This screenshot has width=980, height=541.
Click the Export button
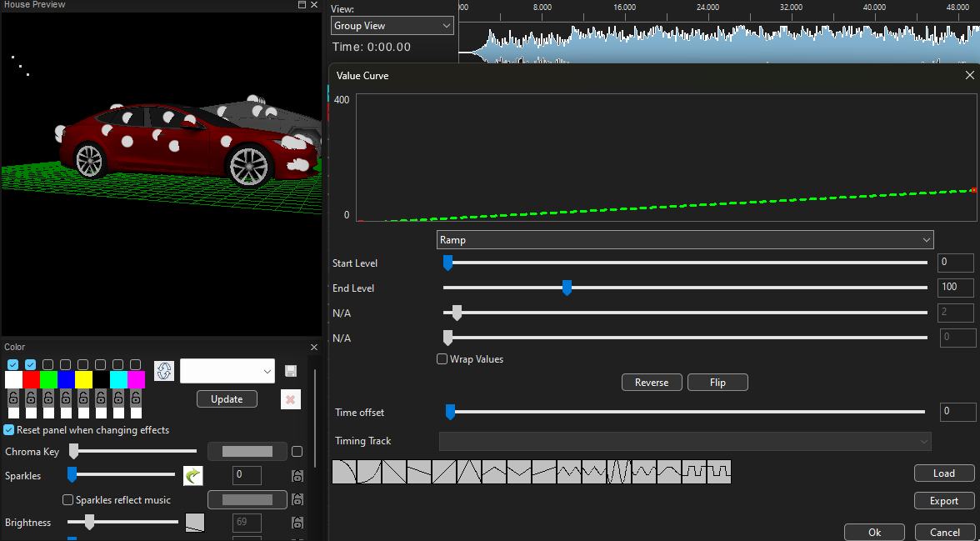click(x=943, y=501)
